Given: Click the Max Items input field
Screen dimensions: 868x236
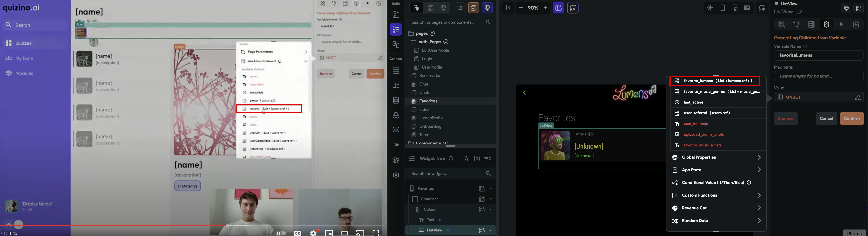Looking at the screenshot, I should [x=819, y=76].
